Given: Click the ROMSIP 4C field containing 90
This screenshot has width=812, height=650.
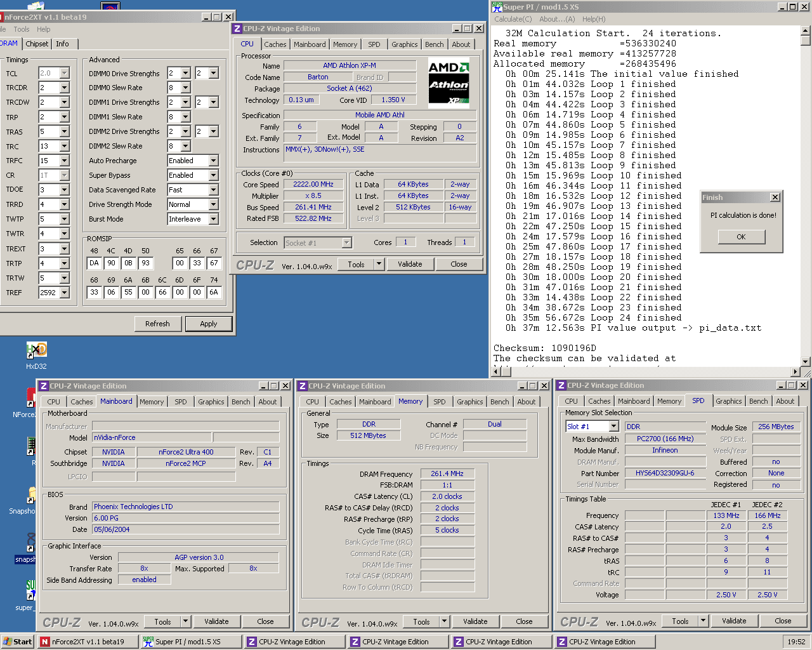Looking at the screenshot, I should pos(112,263).
